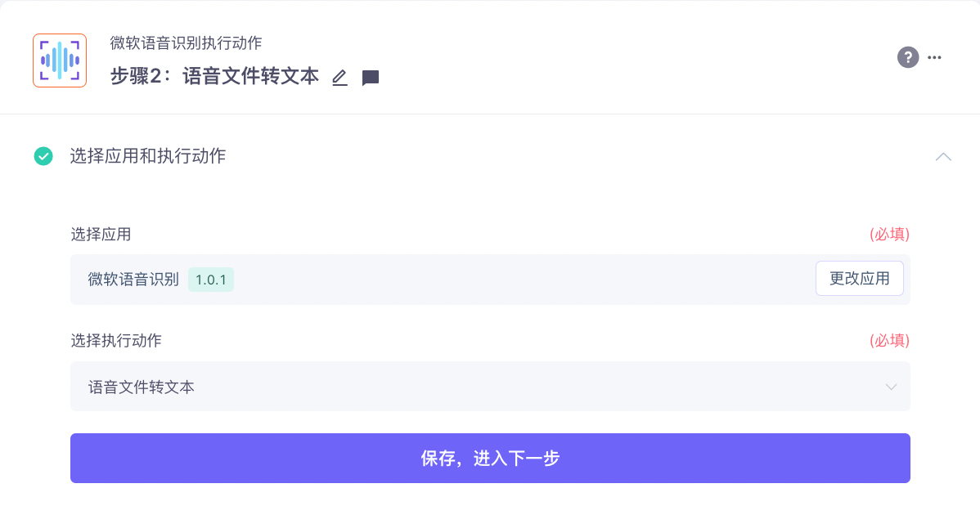Click the 选择应用和执行动作 section header
The width and height of the screenshot is (980, 515).
click(147, 156)
